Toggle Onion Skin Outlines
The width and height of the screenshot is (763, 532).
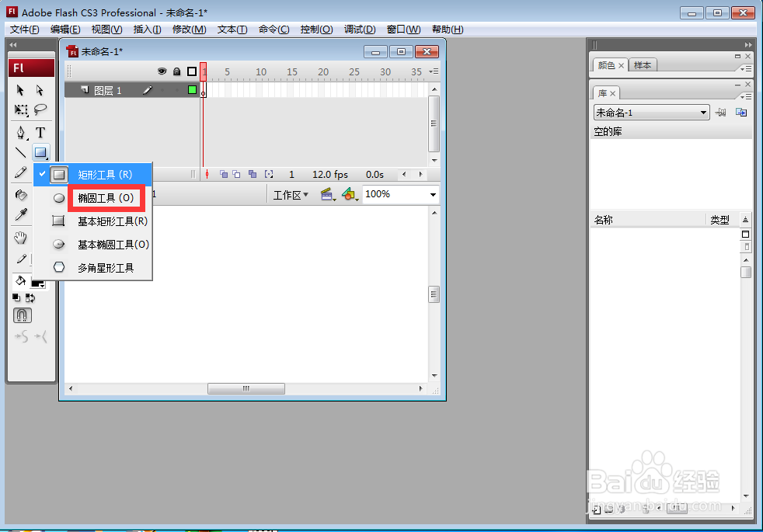click(236, 174)
